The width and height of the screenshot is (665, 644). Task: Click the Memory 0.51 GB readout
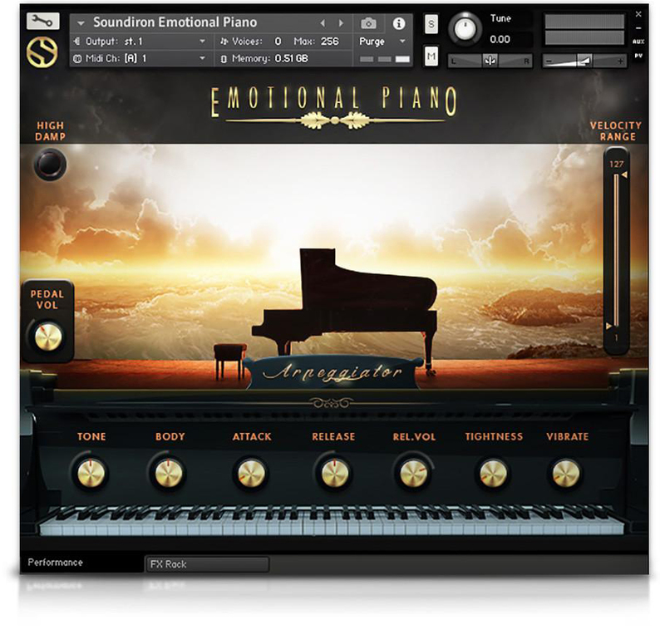point(292,58)
